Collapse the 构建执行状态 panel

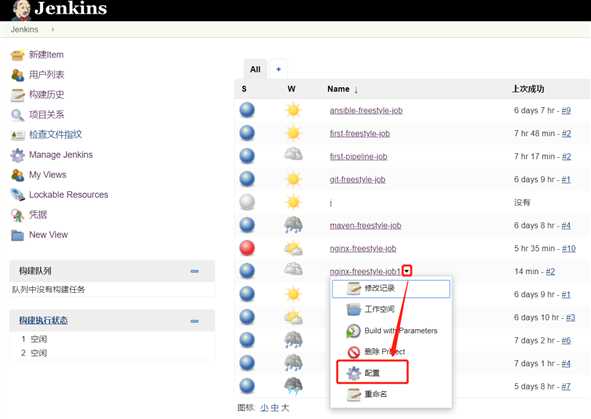[194, 321]
